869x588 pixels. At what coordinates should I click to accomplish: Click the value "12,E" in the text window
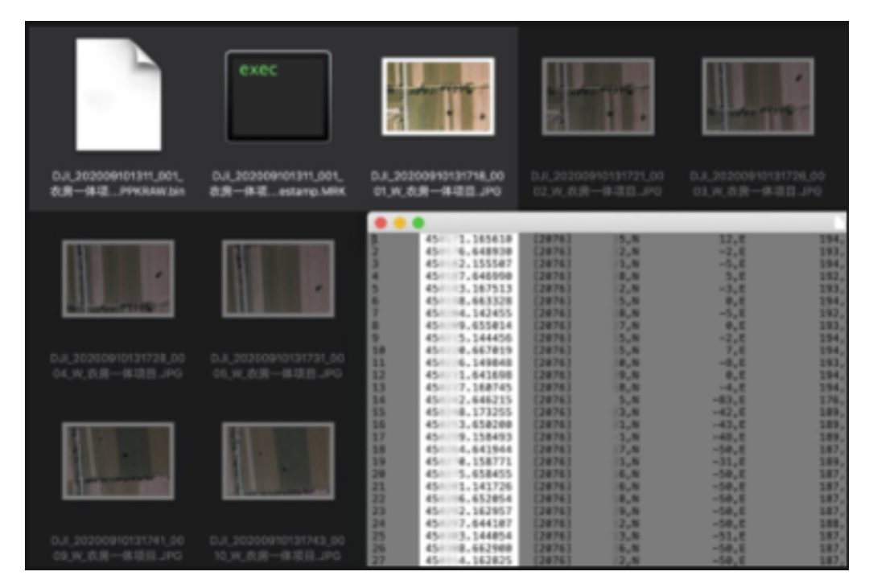pos(733,239)
